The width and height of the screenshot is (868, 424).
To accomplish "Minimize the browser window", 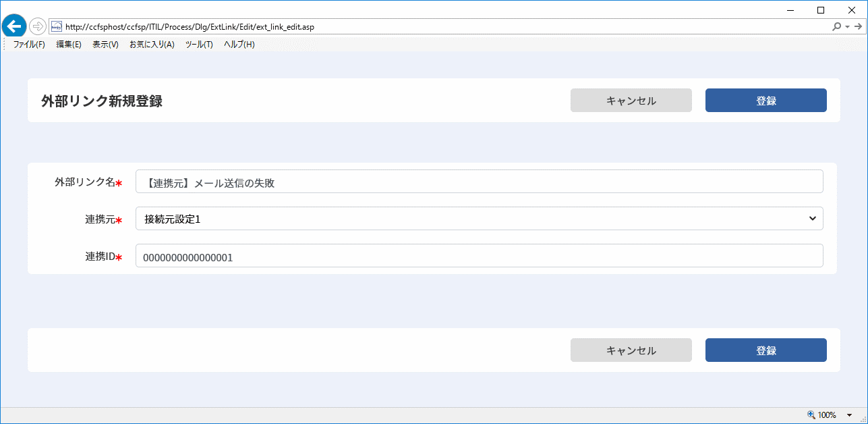I will (790, 9).
